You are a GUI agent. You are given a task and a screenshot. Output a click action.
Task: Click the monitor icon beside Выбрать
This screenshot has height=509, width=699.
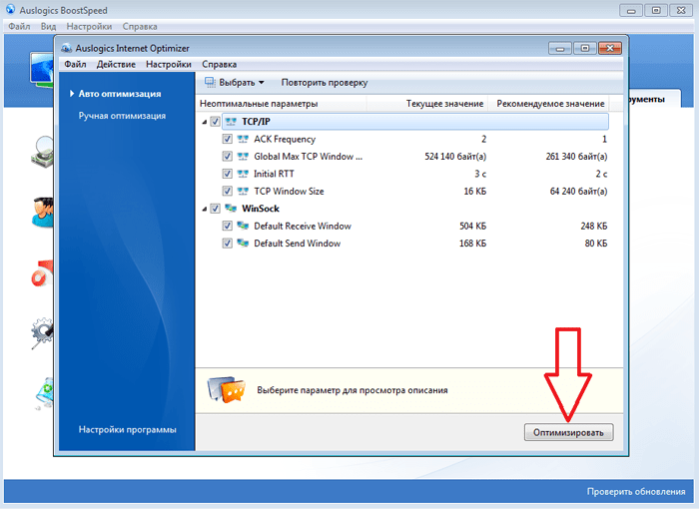click(210, 82)
